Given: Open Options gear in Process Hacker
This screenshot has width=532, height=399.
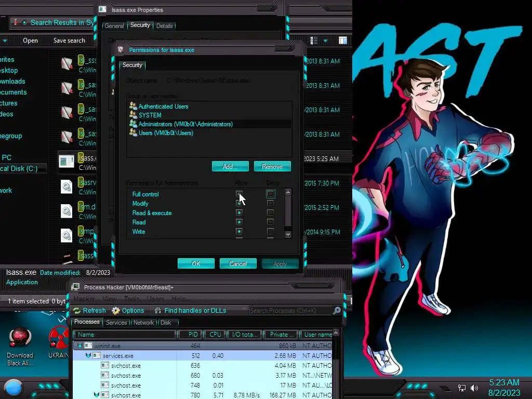Looking at the screenshot, I should coord(116,311).
